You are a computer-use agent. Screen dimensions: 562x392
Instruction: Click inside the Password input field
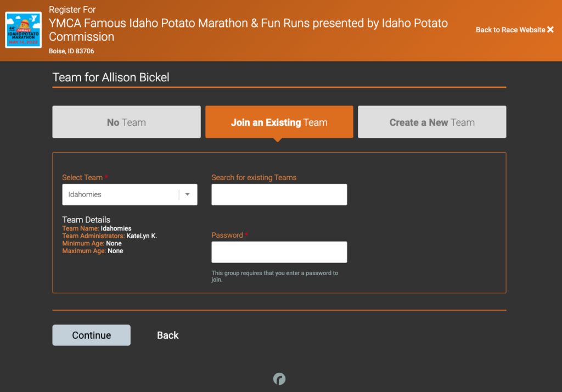[x=279, y=252]
